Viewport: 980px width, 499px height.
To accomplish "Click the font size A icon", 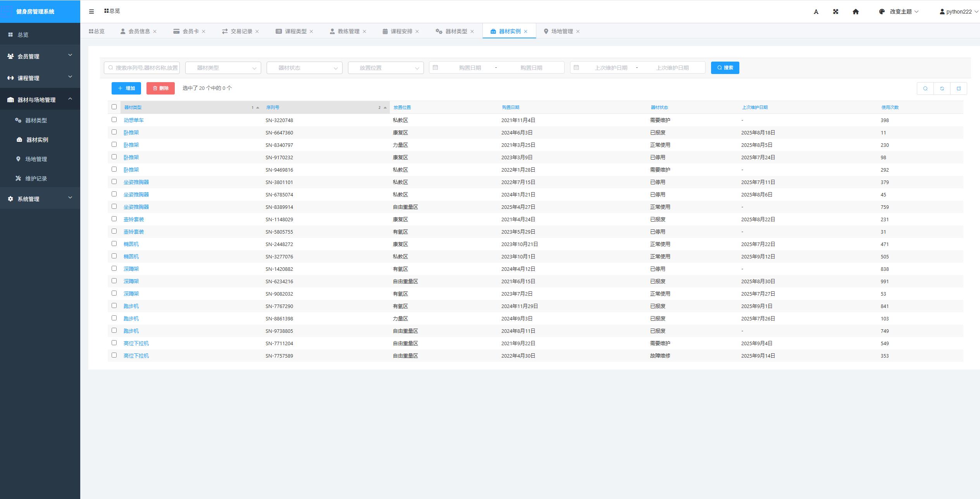I will click(816, 12).
